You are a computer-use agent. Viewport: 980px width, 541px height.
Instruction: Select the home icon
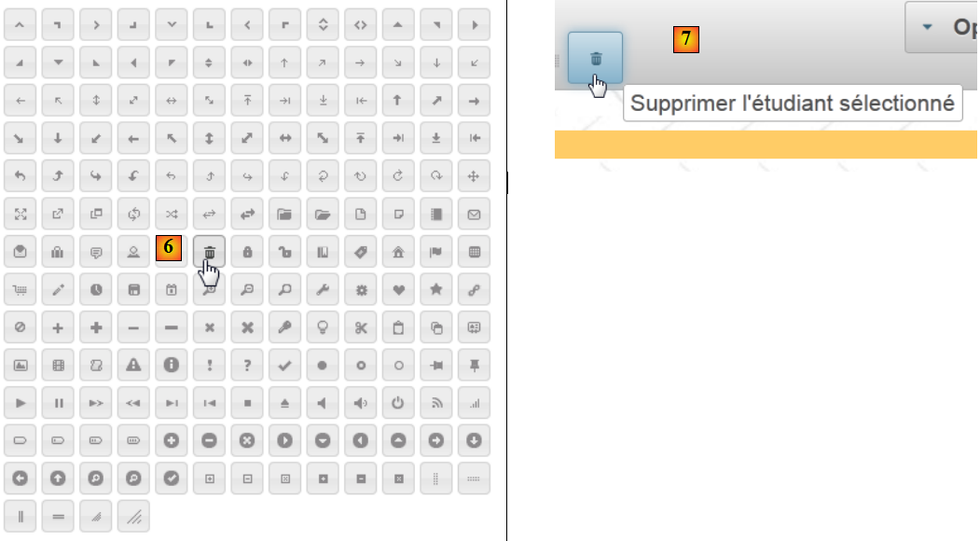[398, 252]
